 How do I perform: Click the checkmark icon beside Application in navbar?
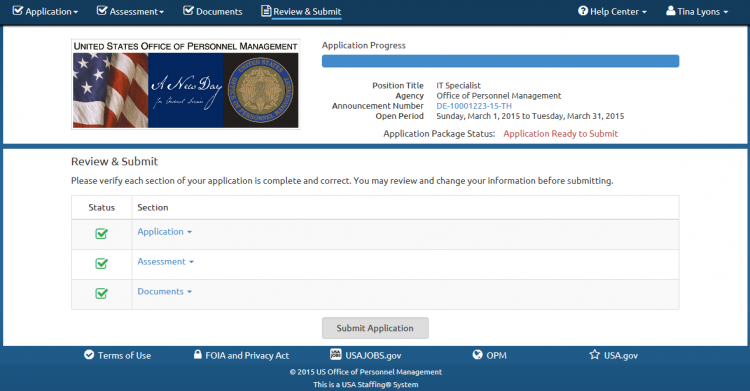click(x=18, y=11)
